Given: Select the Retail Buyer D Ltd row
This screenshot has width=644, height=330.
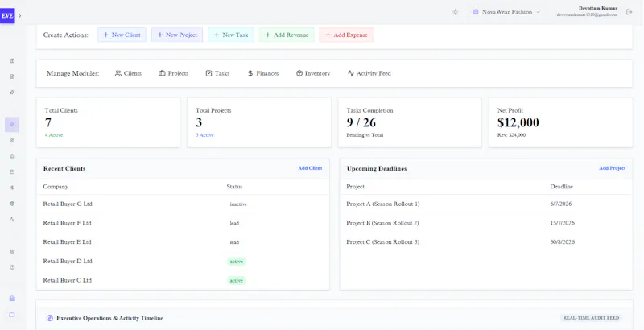Looking at the screenshot, I should tap(183, 262).
